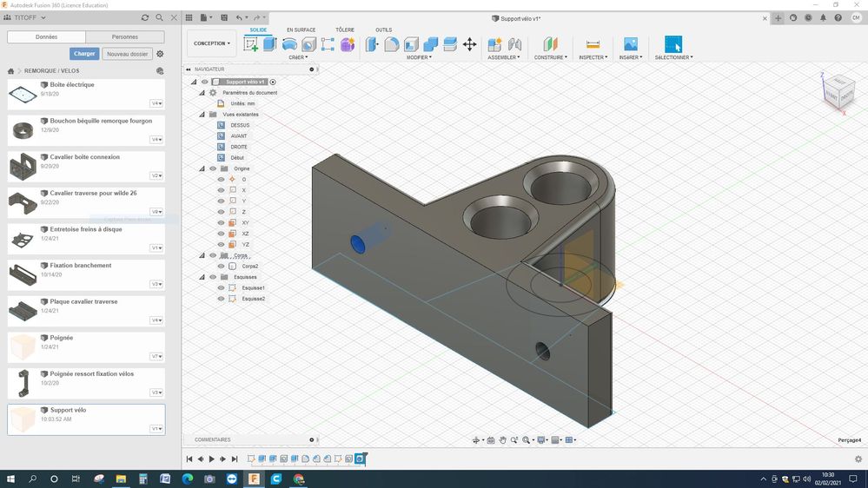Click the Undo arrow
868x488 pixels.
coord(239,17)
